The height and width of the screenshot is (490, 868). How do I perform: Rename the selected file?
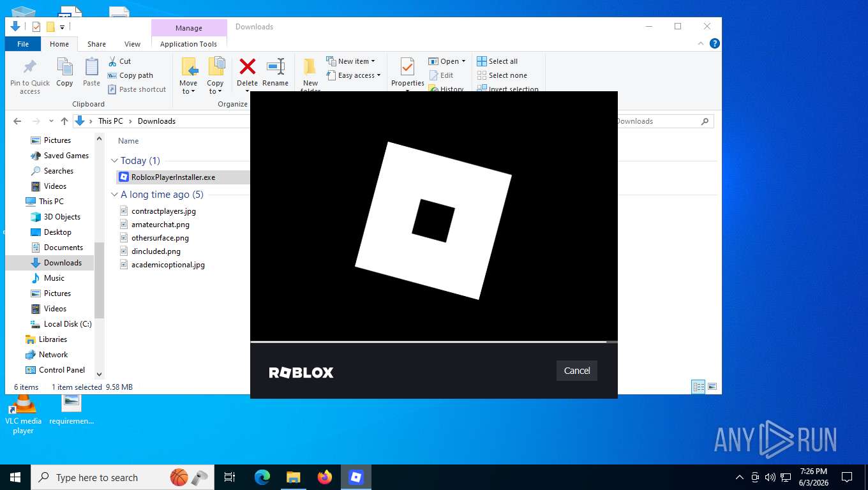pyautogui.click(x=275, y=72)
